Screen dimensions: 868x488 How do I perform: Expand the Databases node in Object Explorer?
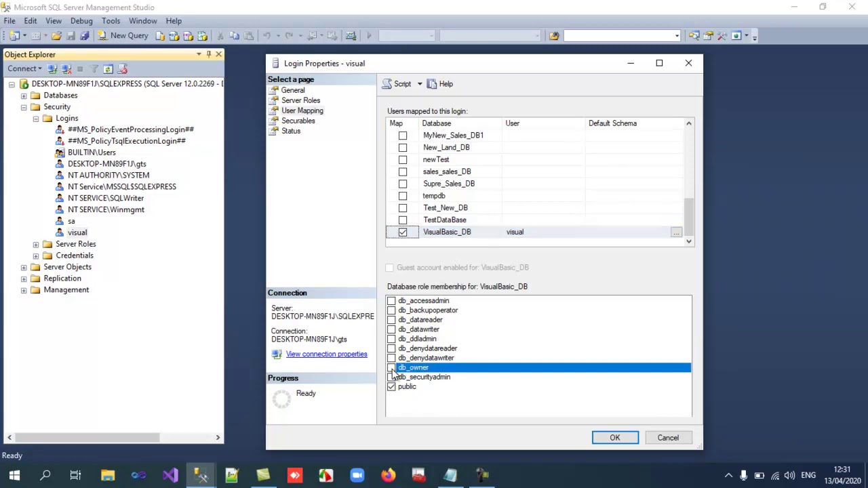[24, 96]
